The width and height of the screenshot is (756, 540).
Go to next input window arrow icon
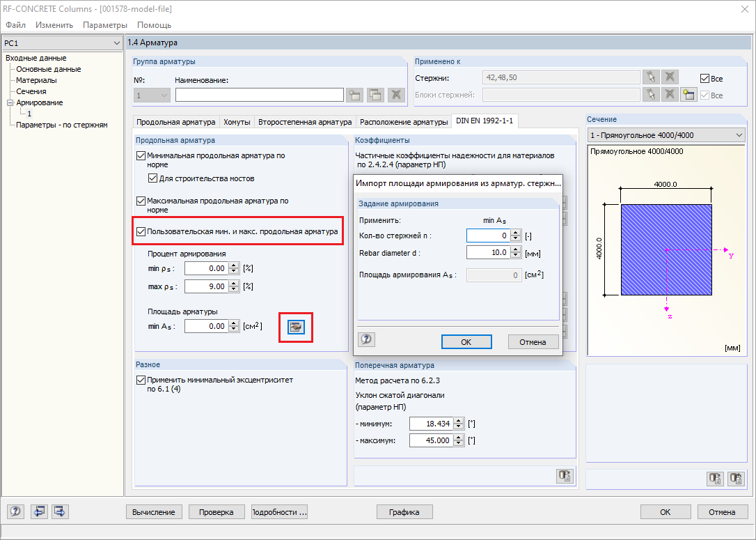click(61, 511)
